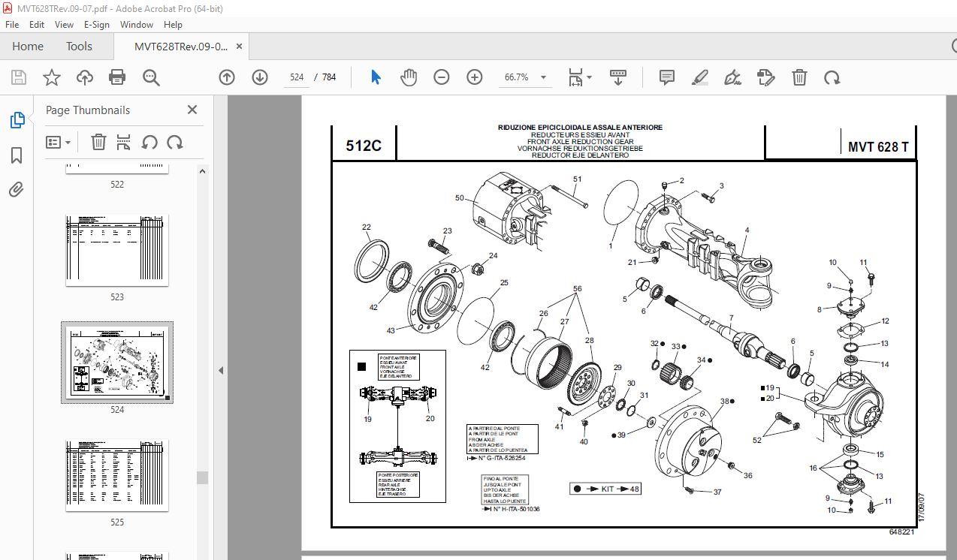The height and width of the screenshot is (560, 957).
Task: Click "FRONT AXLE REDUCTION GEAR" title line
Action: click(x=581, y=141)
